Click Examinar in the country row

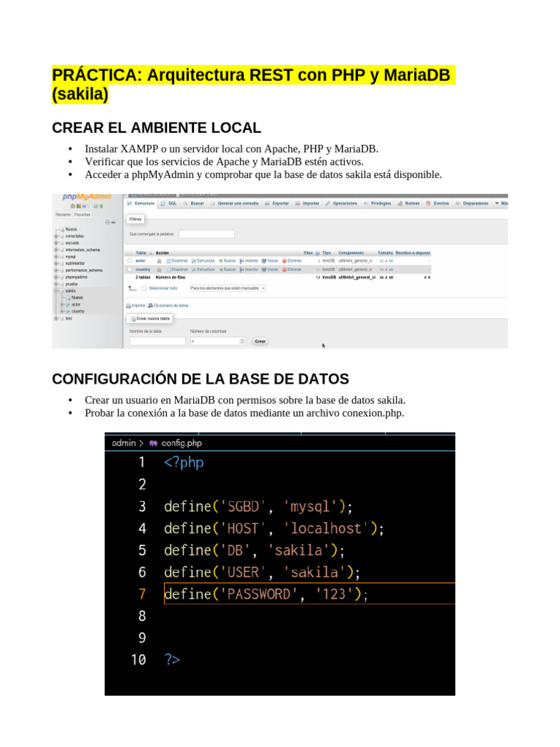(177, 270)
